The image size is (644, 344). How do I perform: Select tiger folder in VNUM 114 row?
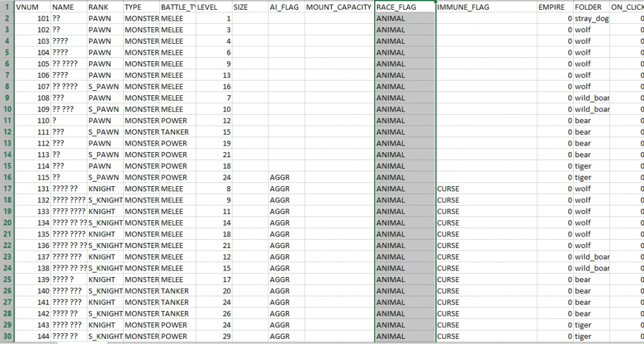(591, 166)
